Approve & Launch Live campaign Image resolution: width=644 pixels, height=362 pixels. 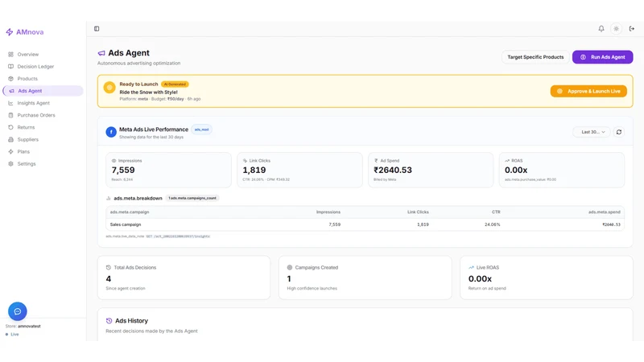click(588, 91)
